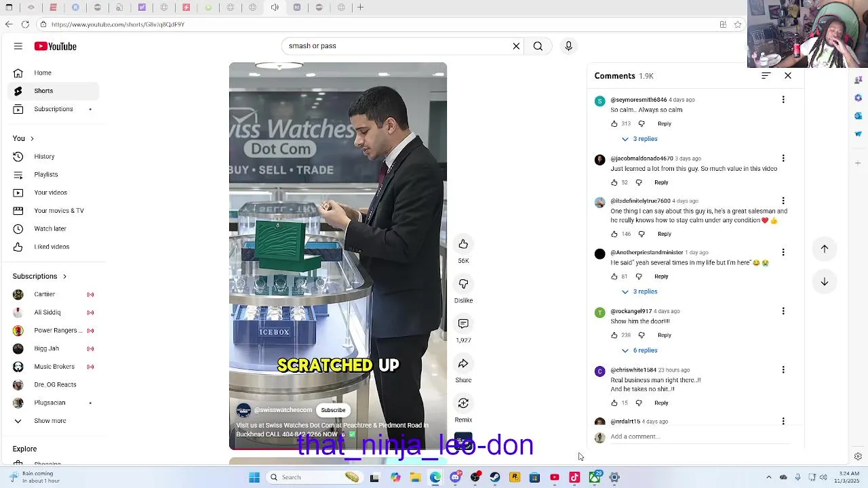Open the comments sort options
The height and width of the screenshot is (488, 868).
[766, 76]
